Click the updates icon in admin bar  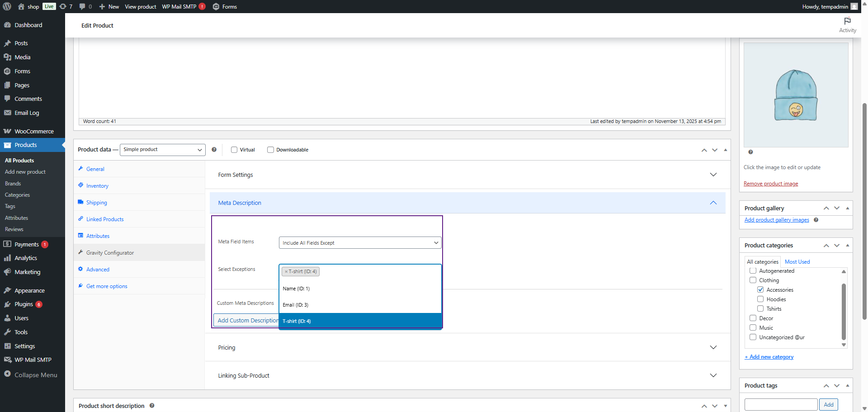63,6
